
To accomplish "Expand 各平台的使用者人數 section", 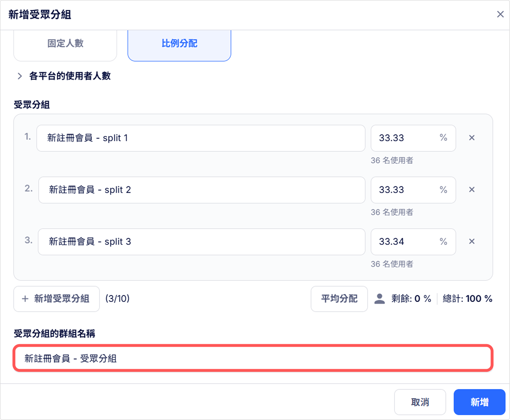I will point(64,76).
